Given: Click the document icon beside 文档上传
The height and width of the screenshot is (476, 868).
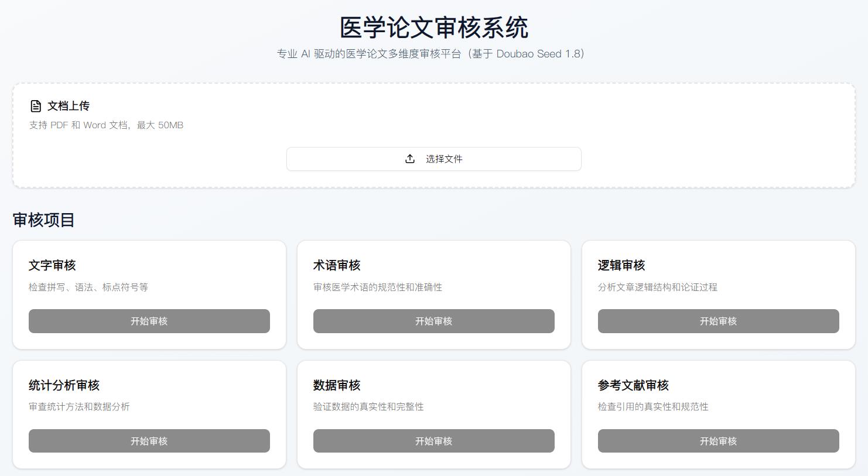Looking at the screenshot, I should click(36, 106).
